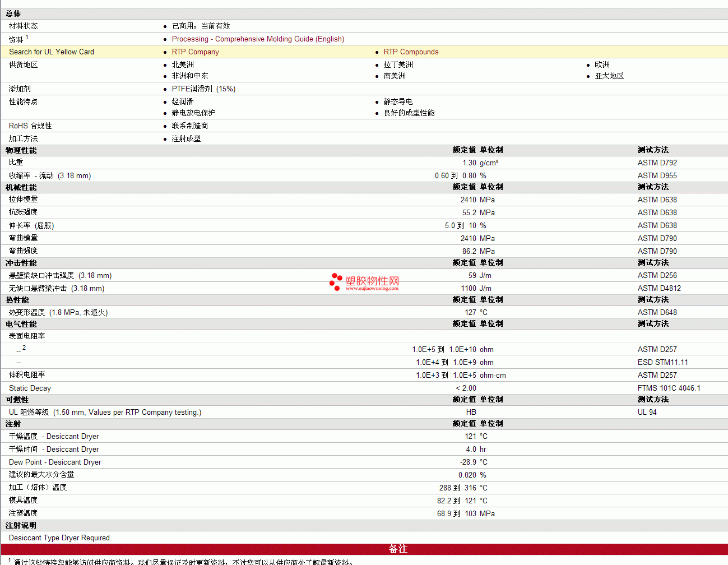Click the 'RoHS 合规性' row label
Screen dimensions: 728x565
click(x=30, y=126)
